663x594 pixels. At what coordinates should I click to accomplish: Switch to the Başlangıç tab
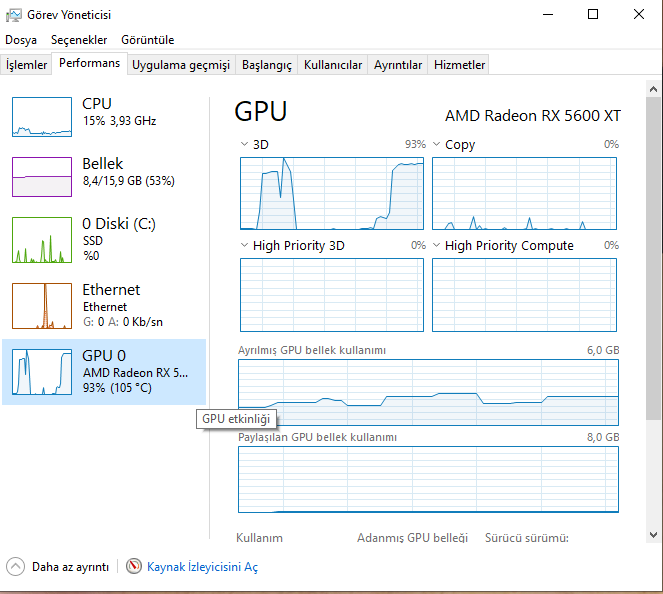click(x=267, y=65)
